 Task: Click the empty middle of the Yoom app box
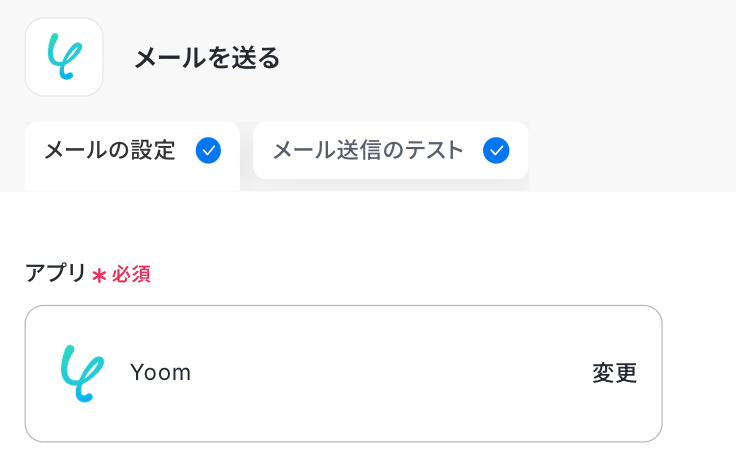click(x=390, y=373)
